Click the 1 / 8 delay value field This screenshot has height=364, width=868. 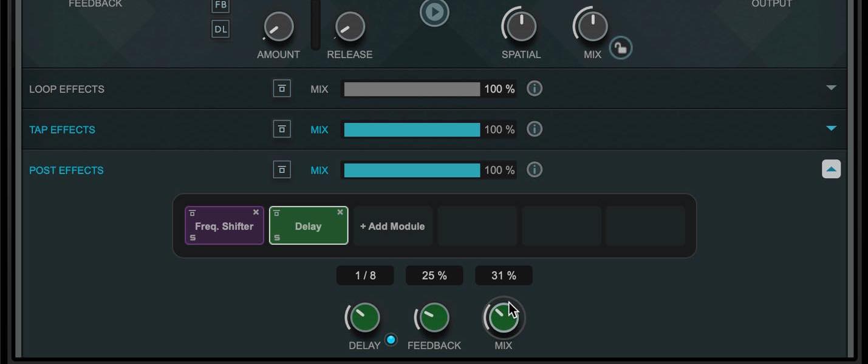pyautogui.click(x=365, y=275)
